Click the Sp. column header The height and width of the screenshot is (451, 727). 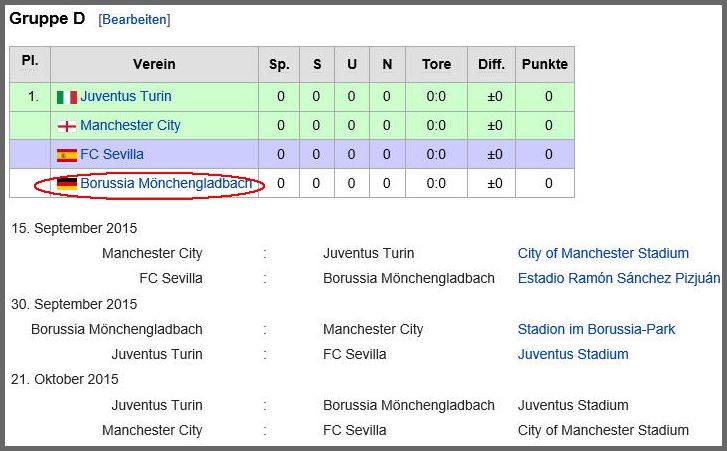(279, 64)
